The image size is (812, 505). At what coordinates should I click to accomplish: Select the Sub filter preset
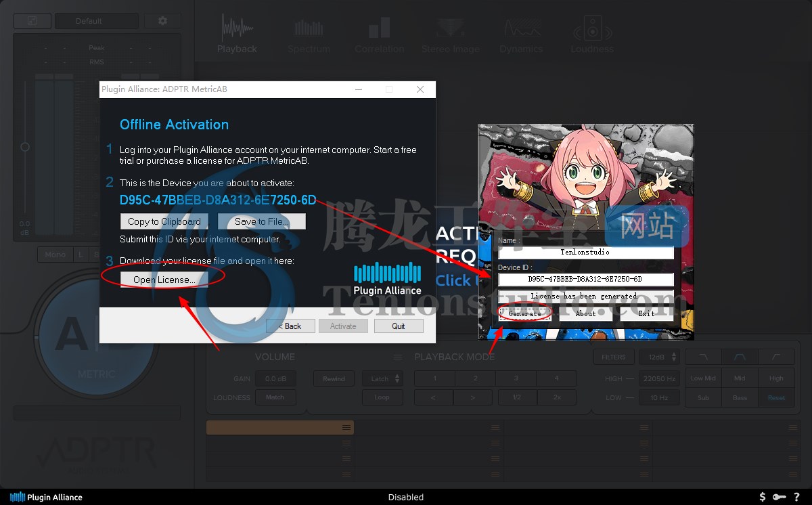point(704,397)
